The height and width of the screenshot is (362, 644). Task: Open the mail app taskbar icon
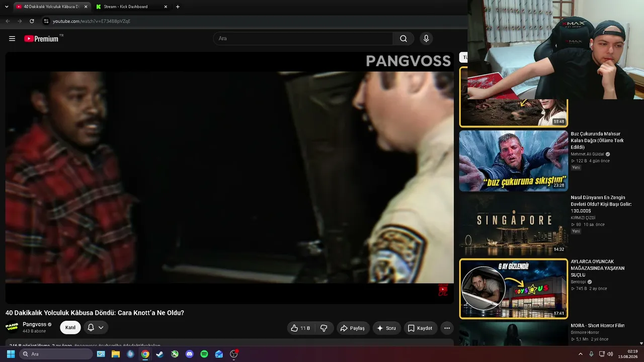(x=219, y=354)
